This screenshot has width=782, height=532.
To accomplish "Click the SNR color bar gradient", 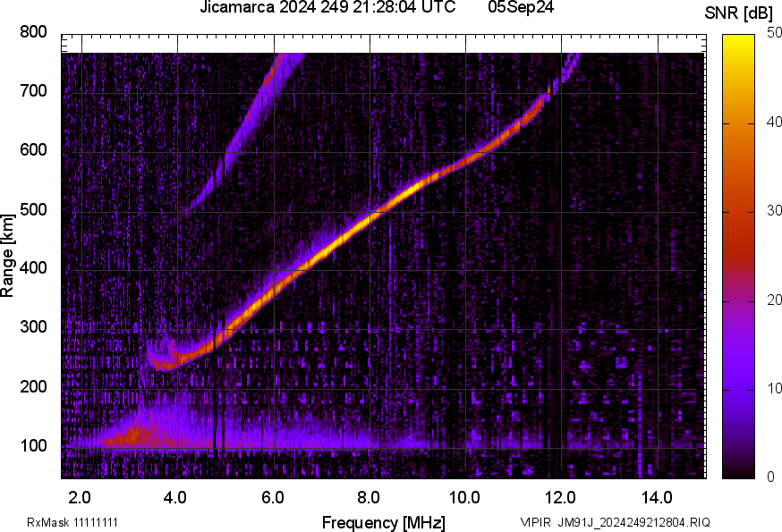I will pyautogui.click(x=738, y=257).
